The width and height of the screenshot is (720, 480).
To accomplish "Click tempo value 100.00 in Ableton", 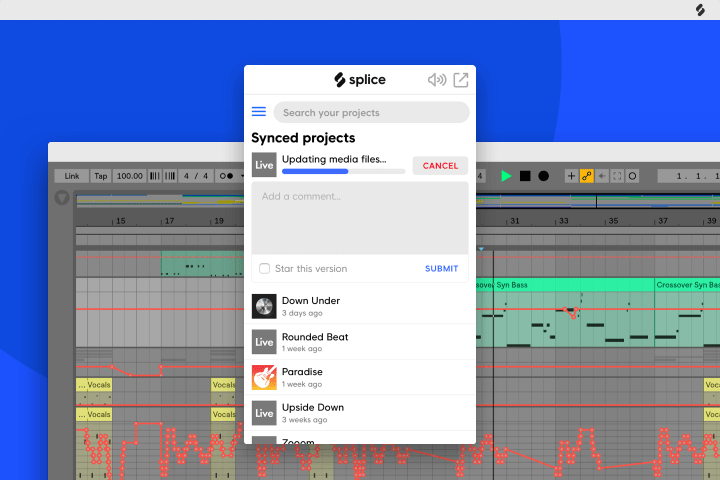I will [x=130, y=176].
